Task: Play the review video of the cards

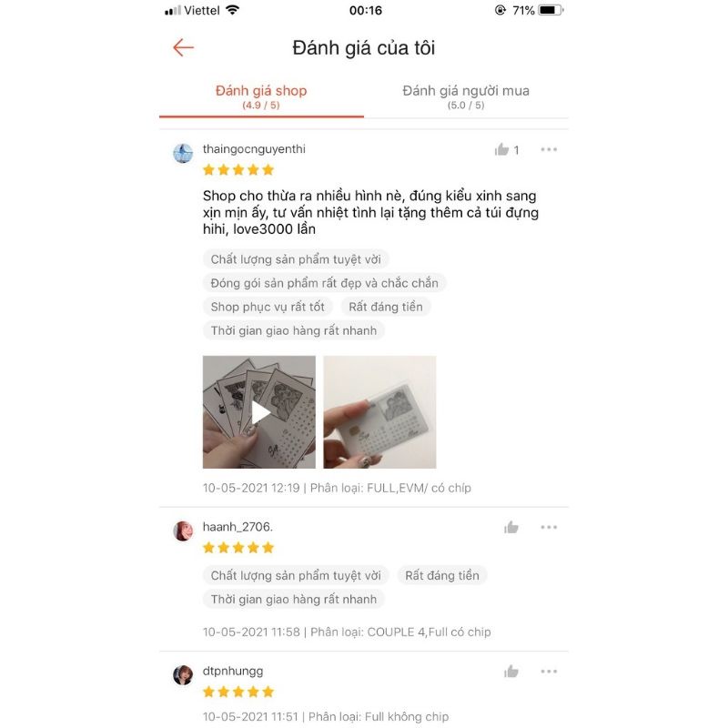Action: tap(259, 412)
